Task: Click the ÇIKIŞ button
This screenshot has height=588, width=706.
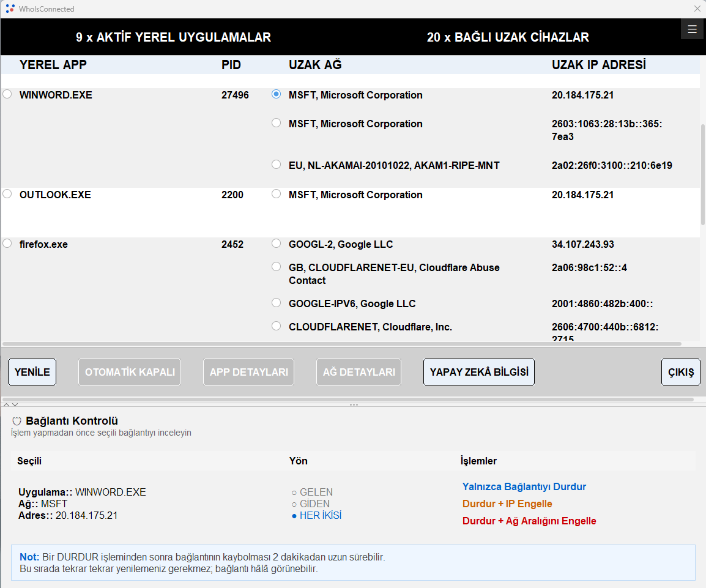Action: coord(681,372)
